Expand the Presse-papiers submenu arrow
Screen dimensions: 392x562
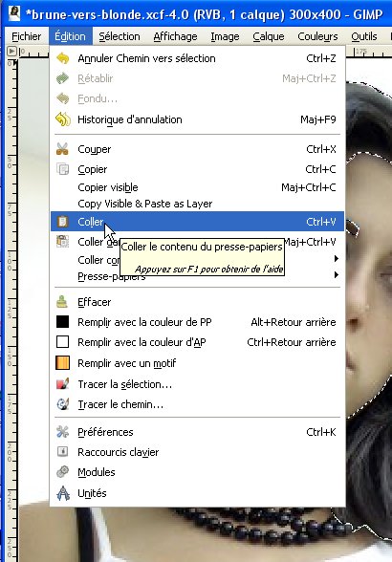click(x=336, y=275)
